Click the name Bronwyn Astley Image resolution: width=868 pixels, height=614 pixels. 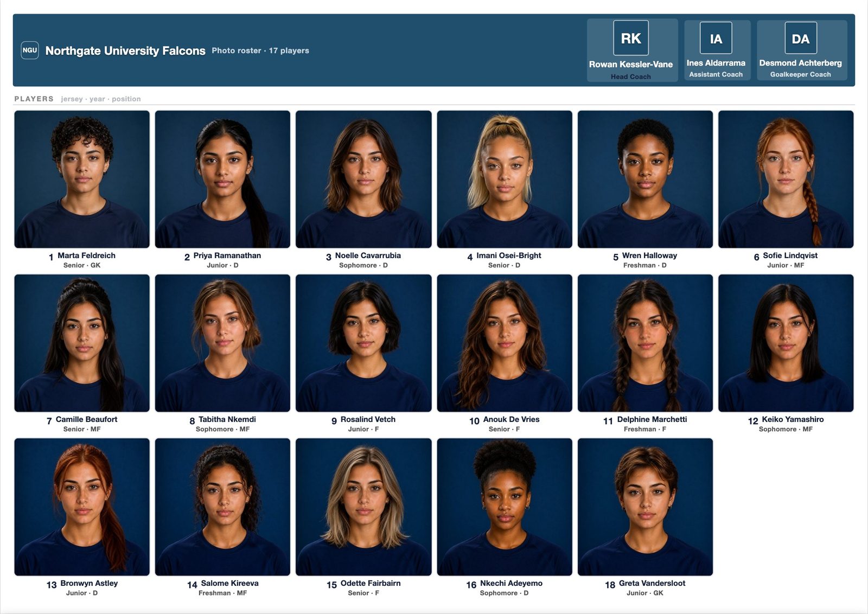point(89,583)
